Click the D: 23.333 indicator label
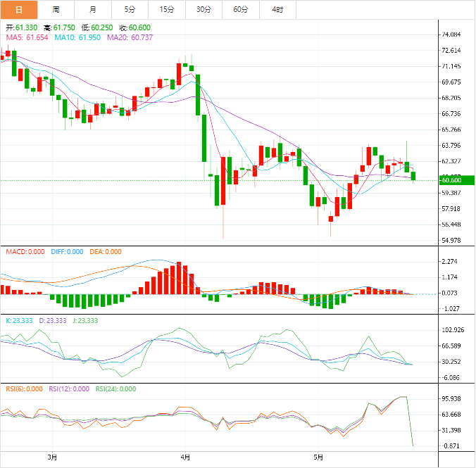 [53, 320]
